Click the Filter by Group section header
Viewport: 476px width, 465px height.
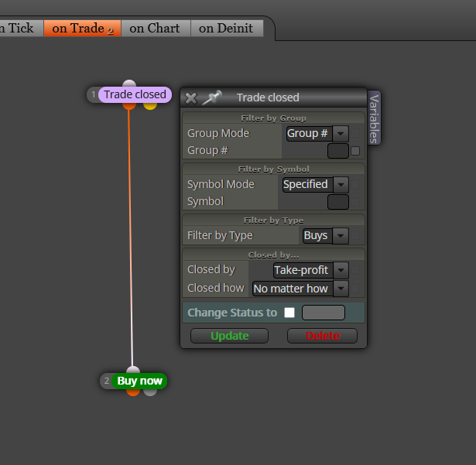click(x=273, y=118)
